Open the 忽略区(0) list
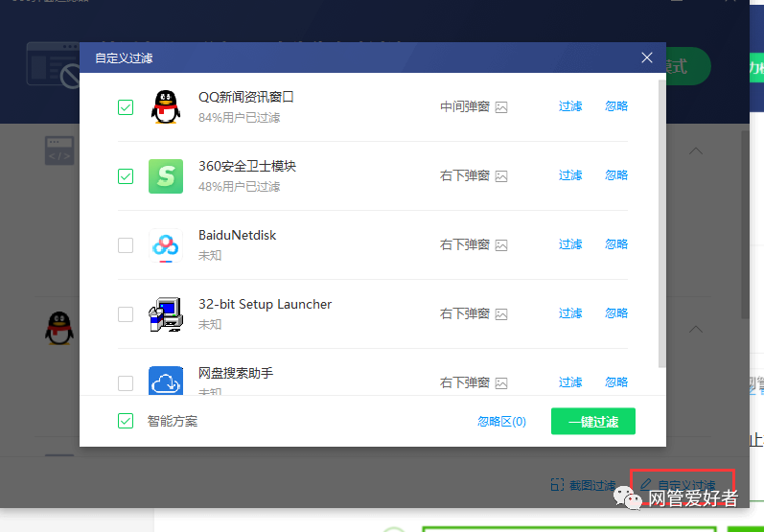 tap(502, 422)
